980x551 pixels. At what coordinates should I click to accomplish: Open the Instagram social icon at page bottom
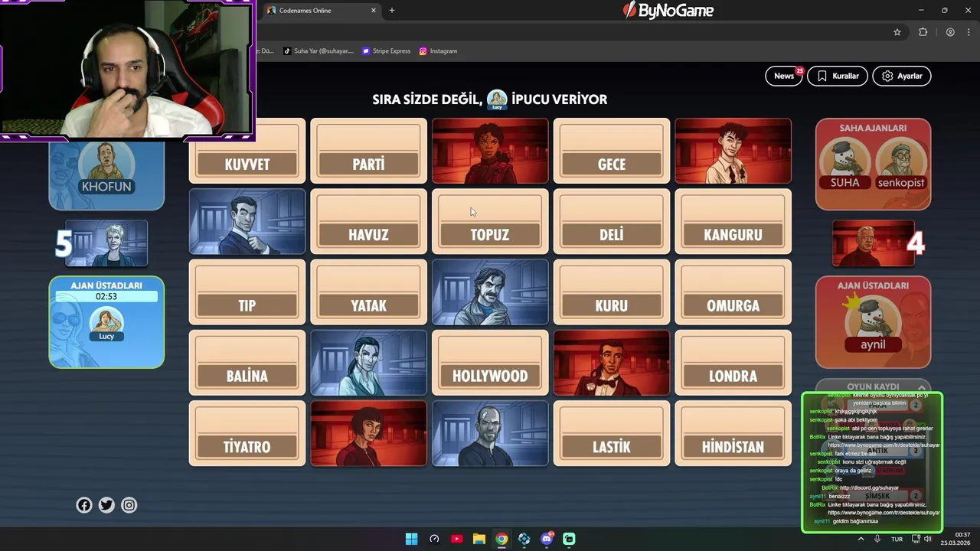[x=129, y=505]
